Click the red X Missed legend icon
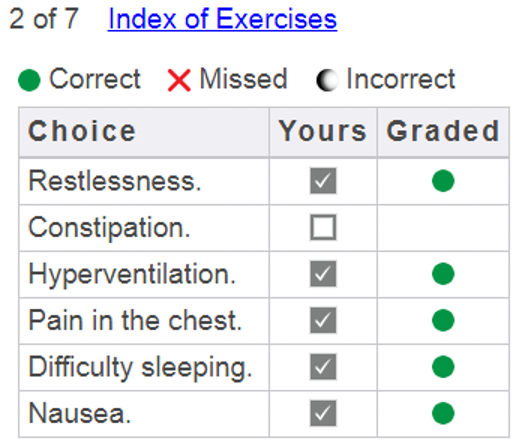This screenshot has height=442, width=514. tap(179, 80)
